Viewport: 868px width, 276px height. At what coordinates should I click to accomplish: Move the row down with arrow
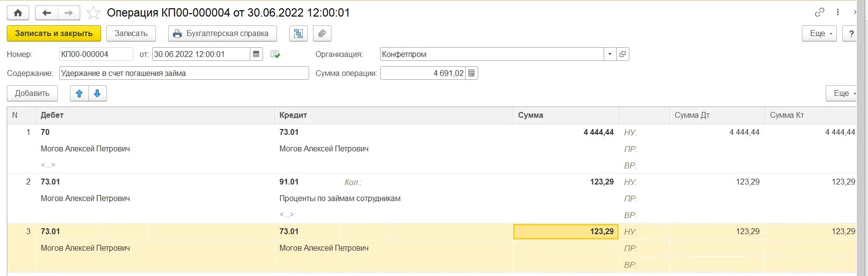[x=97, y=93]
